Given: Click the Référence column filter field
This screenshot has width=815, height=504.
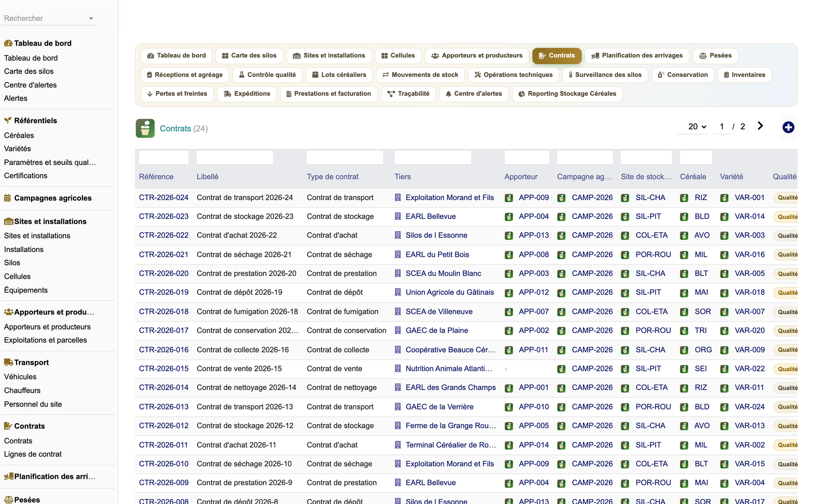Looking at the screenshot, I should click(x=164, y=157).
